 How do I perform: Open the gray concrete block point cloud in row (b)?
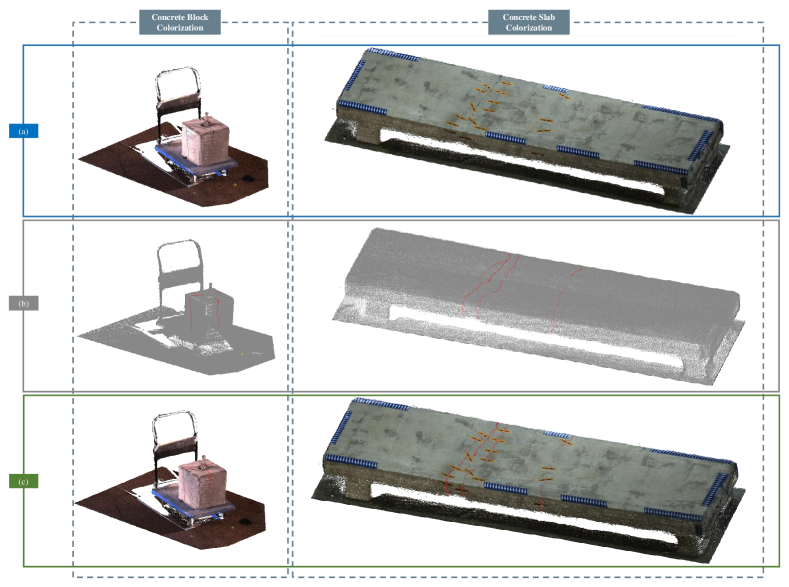(176, 307)
